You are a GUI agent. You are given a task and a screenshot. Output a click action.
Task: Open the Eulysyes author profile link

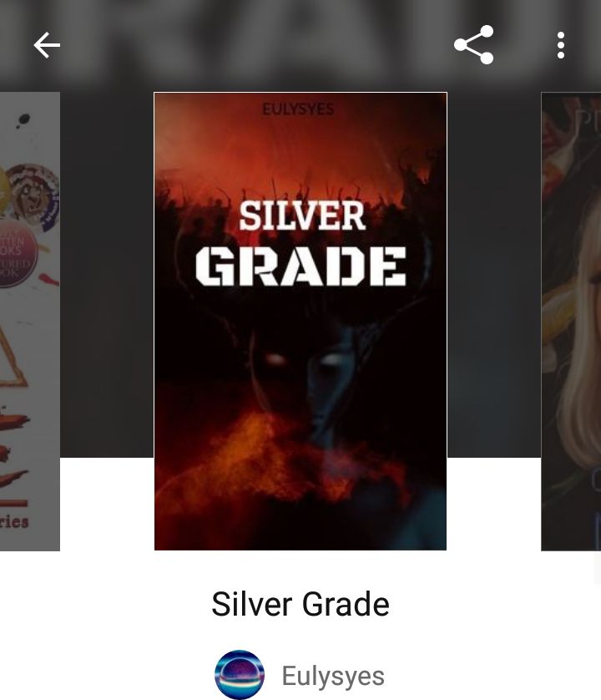pos(333,676)
